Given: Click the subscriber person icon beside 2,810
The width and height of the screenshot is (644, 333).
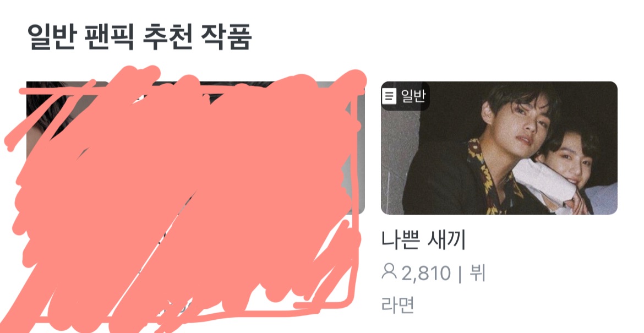Looking at the screenshot, I should tap(389, 272).
